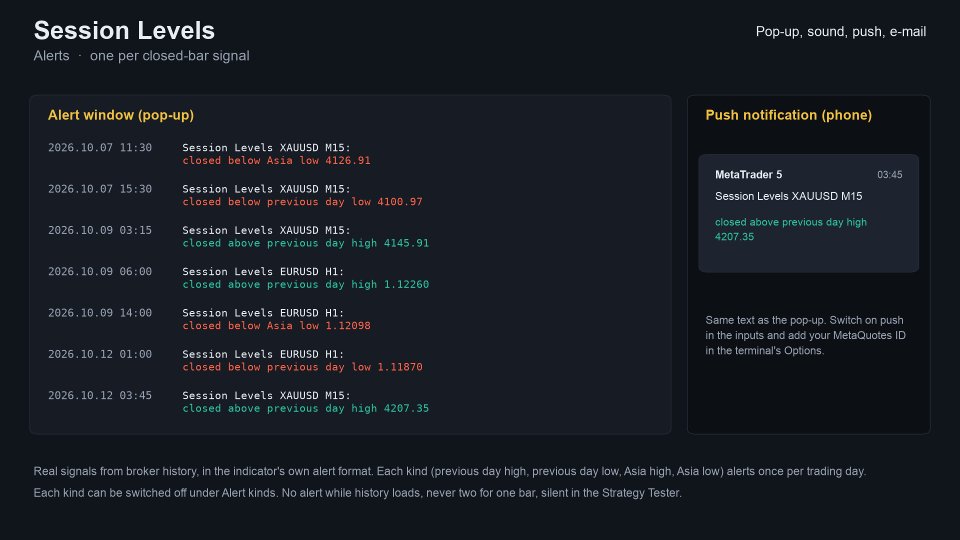Select timestamp 2026.10.12 03:45 in alert list
The width and height of the screenshot is (960, 540).
coord(100,396)
